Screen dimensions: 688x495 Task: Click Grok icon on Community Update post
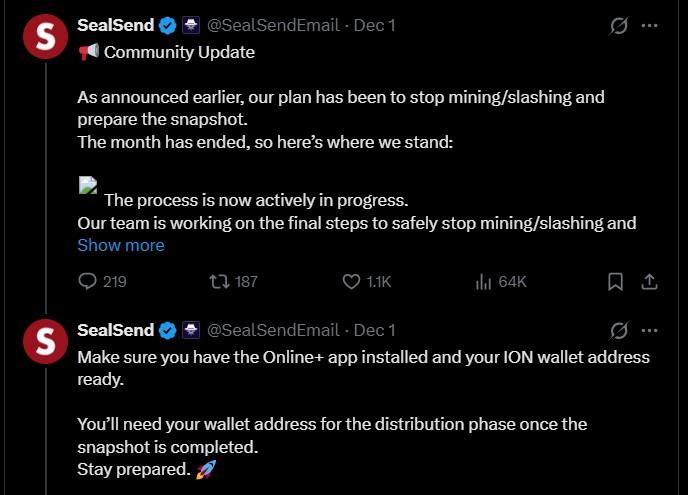[618, 26]
